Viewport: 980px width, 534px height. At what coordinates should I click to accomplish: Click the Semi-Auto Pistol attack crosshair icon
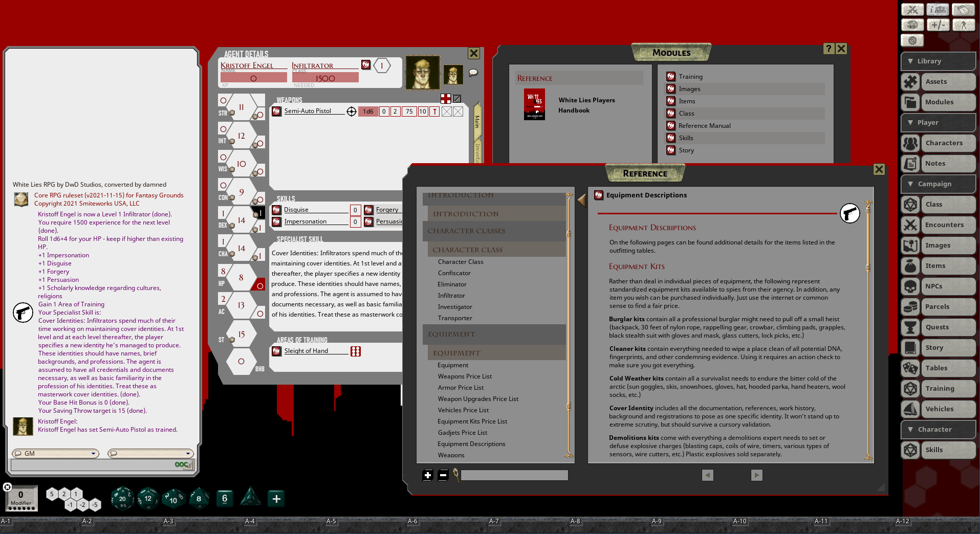tap(352, 112)
